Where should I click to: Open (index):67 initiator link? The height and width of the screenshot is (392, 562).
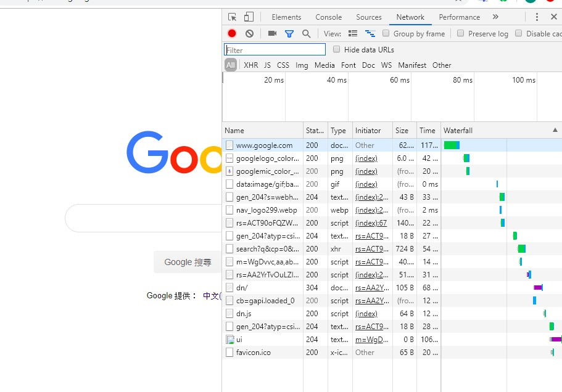pyautogui.click(x=371, y=223)
